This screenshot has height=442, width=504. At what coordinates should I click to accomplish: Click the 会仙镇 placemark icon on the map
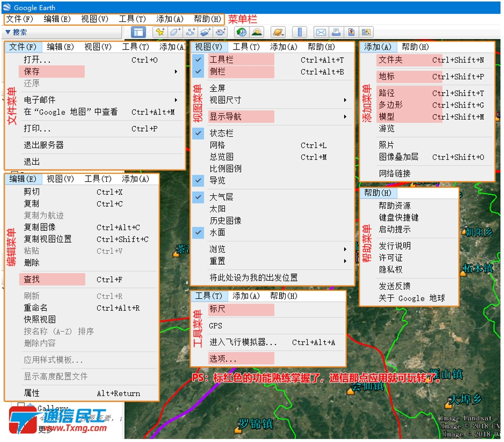tap(350, 391)
